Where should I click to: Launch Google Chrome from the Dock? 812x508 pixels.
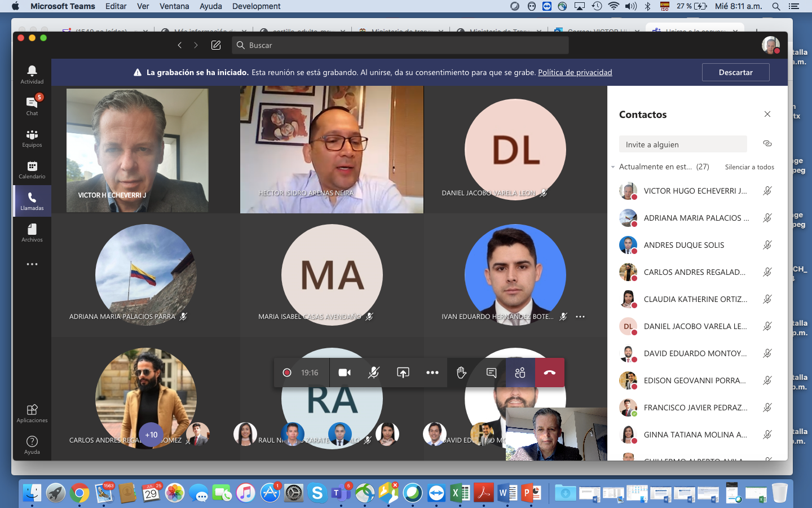tap(80, 493)
